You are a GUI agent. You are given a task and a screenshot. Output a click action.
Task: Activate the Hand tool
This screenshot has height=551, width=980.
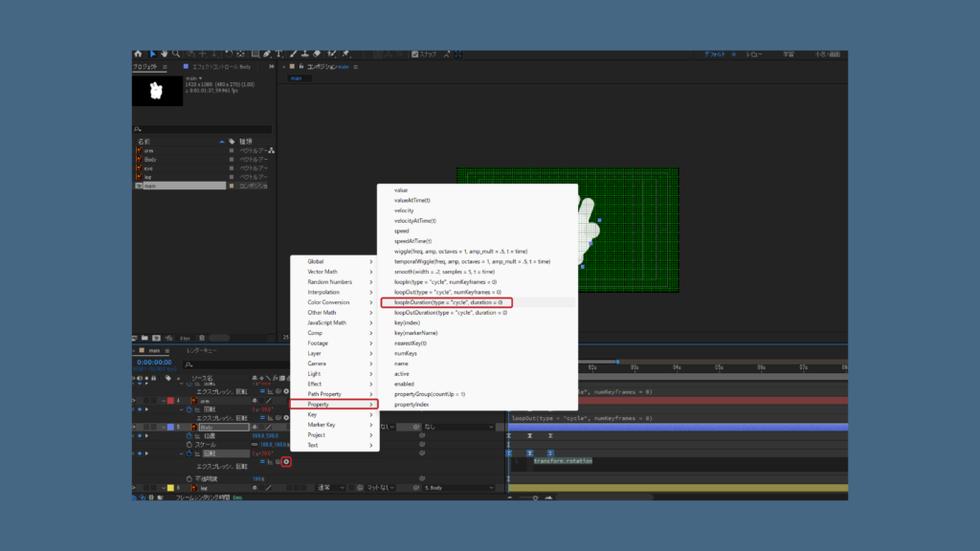pos(166,55)
